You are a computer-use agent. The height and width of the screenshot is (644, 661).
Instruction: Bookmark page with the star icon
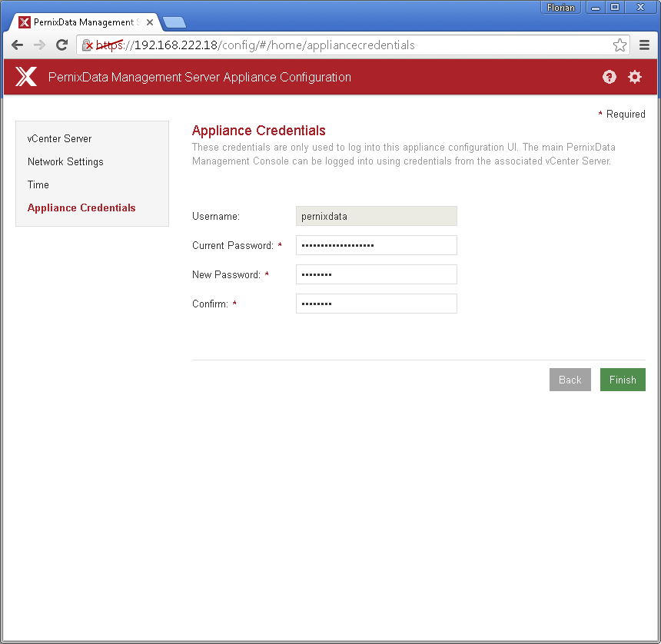pyautogui.click(x=619, y=45)
